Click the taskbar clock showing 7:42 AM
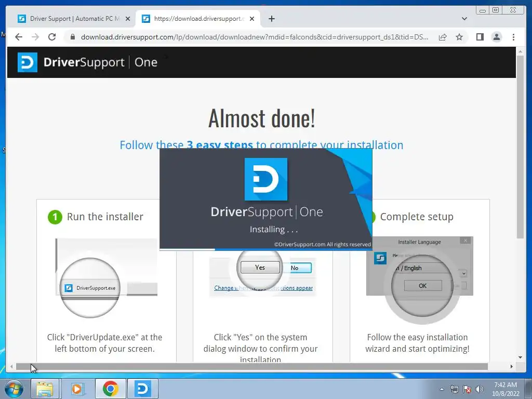Viewport: 532px width, 399px height. pos(506,389)
